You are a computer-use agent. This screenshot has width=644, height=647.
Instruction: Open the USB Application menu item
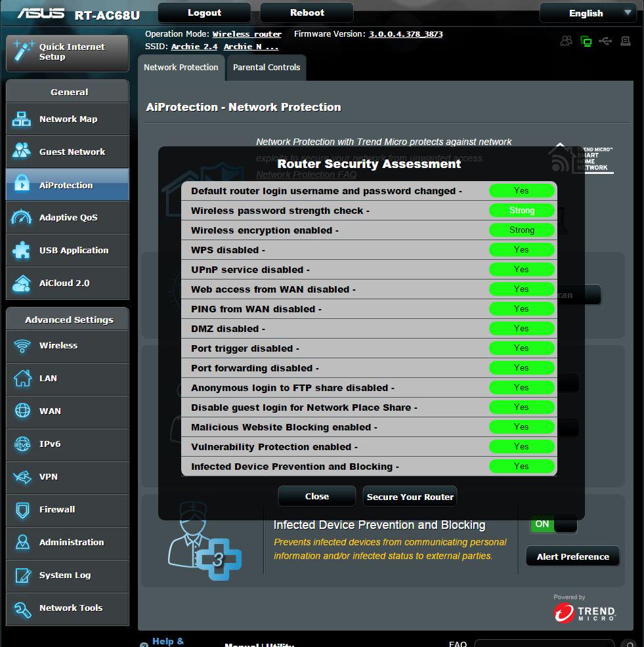point(68,250)
